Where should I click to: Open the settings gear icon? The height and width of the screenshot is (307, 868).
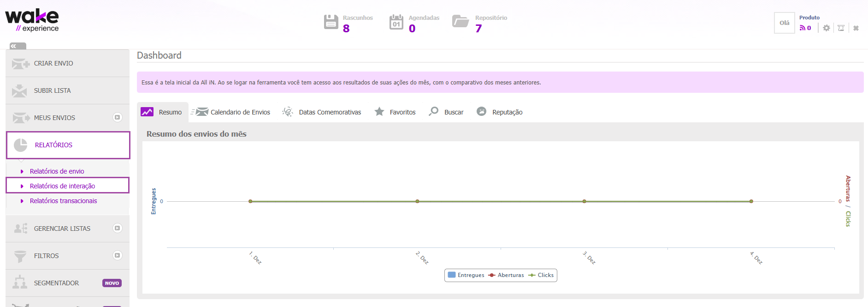827,28
